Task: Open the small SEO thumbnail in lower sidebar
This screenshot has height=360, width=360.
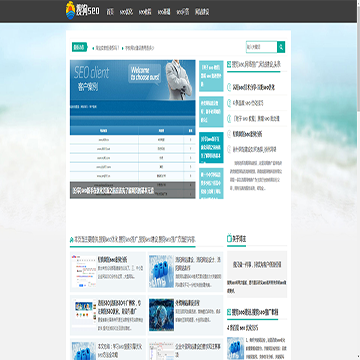Action: click(236, 348)
